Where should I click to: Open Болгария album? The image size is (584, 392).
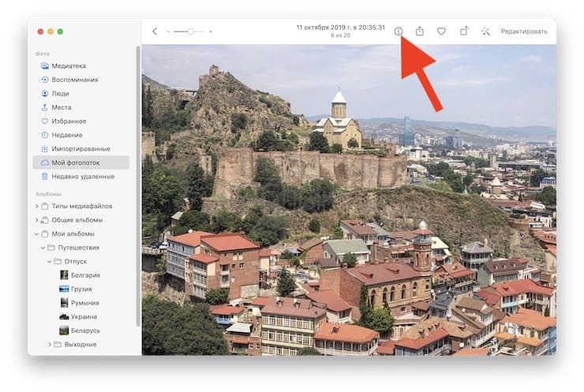(x=85, y=275)
